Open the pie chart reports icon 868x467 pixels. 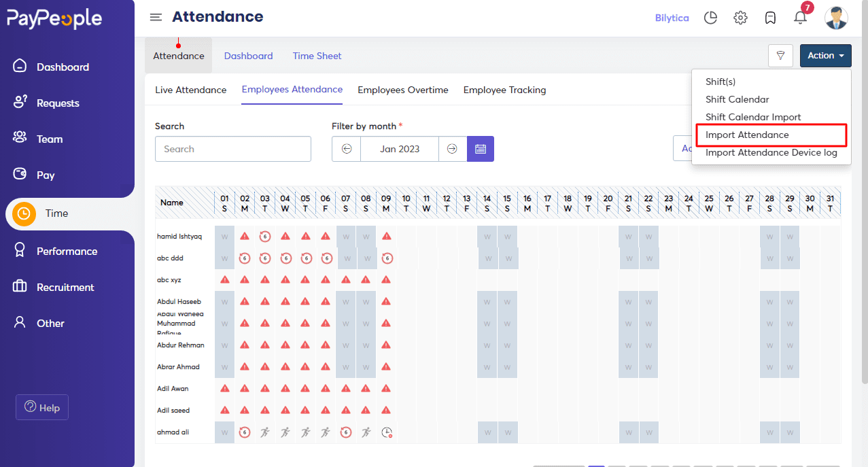click(710, 18)
